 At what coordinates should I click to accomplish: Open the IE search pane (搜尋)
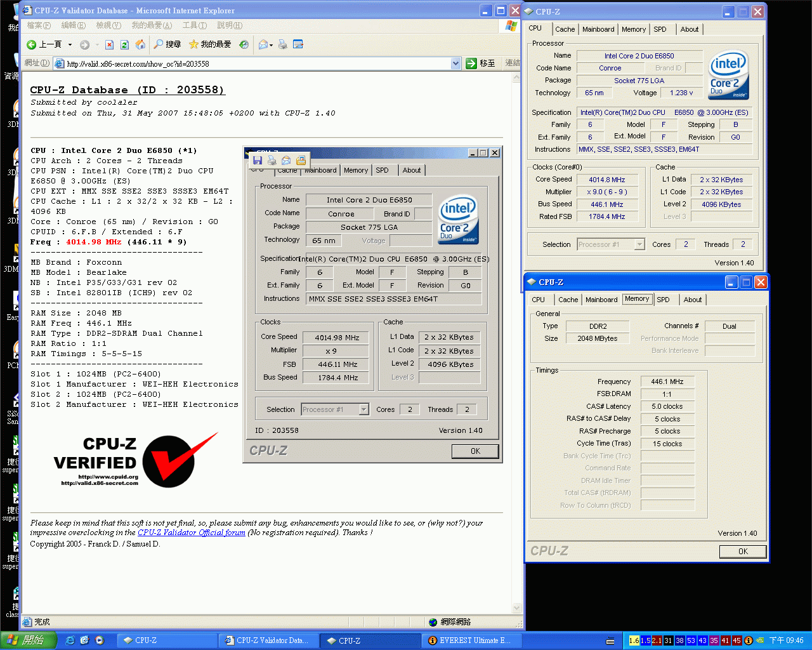[x=167, y=44]
